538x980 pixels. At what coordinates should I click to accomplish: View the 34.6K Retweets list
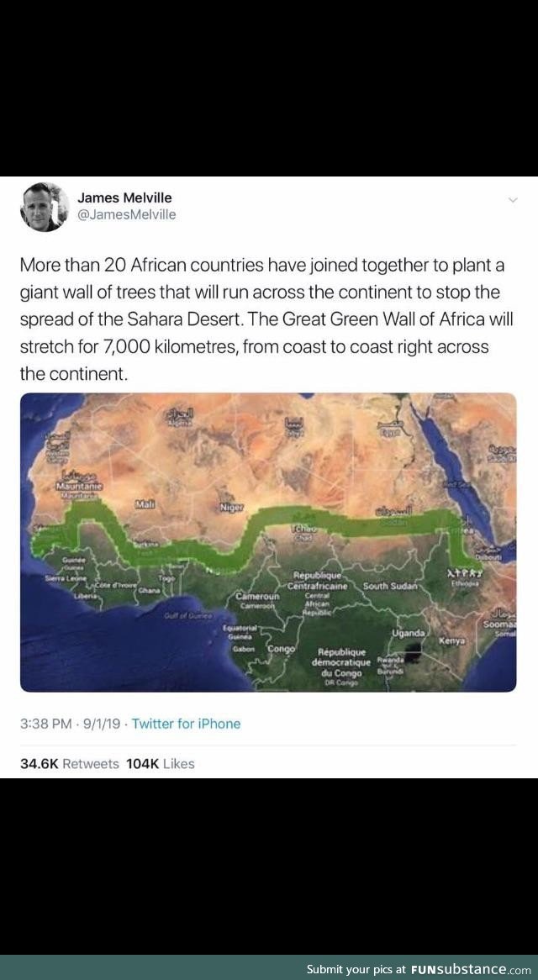pos(70,764)
